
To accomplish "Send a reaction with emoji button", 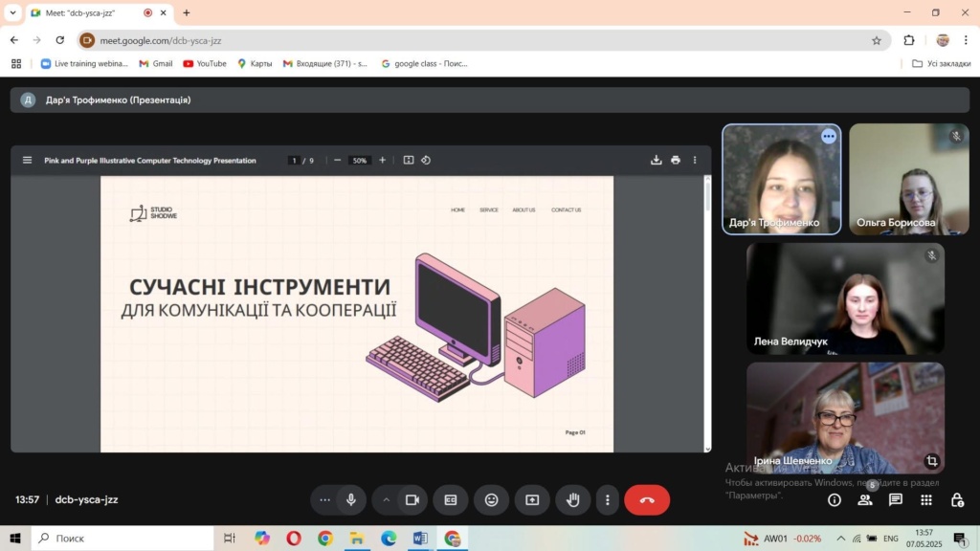I will pos(491,499).
